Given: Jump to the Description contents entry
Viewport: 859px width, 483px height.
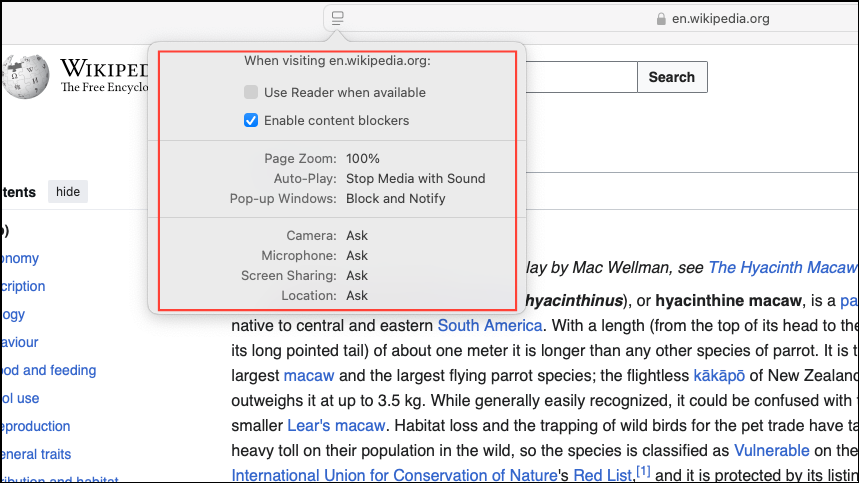Looking at the screenshot, I should (23, 286).
